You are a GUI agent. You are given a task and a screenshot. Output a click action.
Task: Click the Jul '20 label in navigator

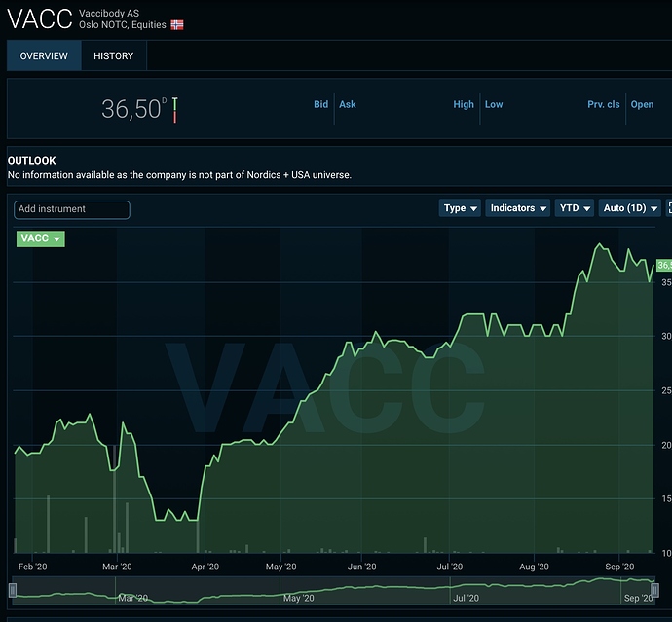pyautogui.click(x=466, y=598)
